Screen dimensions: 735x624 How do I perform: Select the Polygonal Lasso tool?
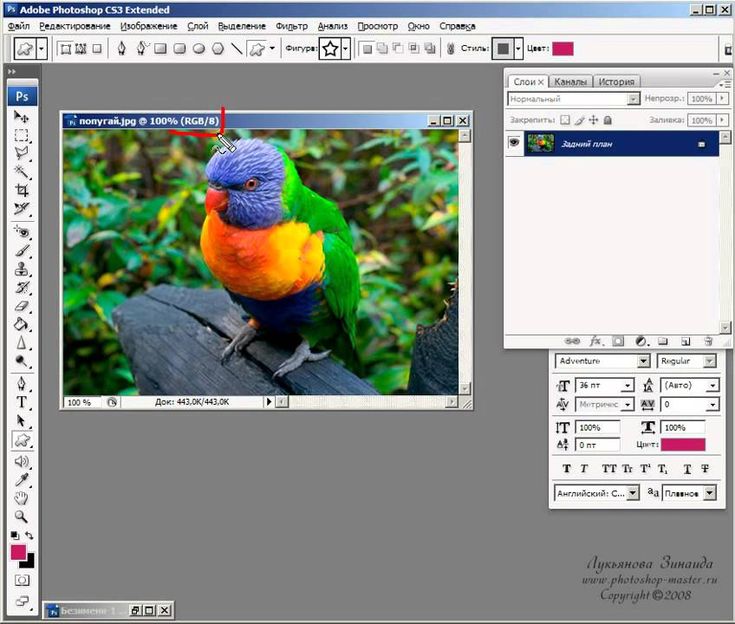[x=21, y=153]
